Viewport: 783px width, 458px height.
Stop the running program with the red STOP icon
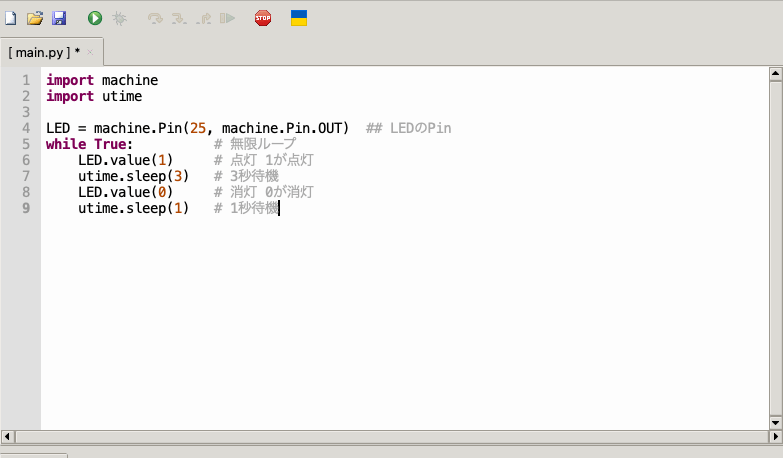pos(263,18)
